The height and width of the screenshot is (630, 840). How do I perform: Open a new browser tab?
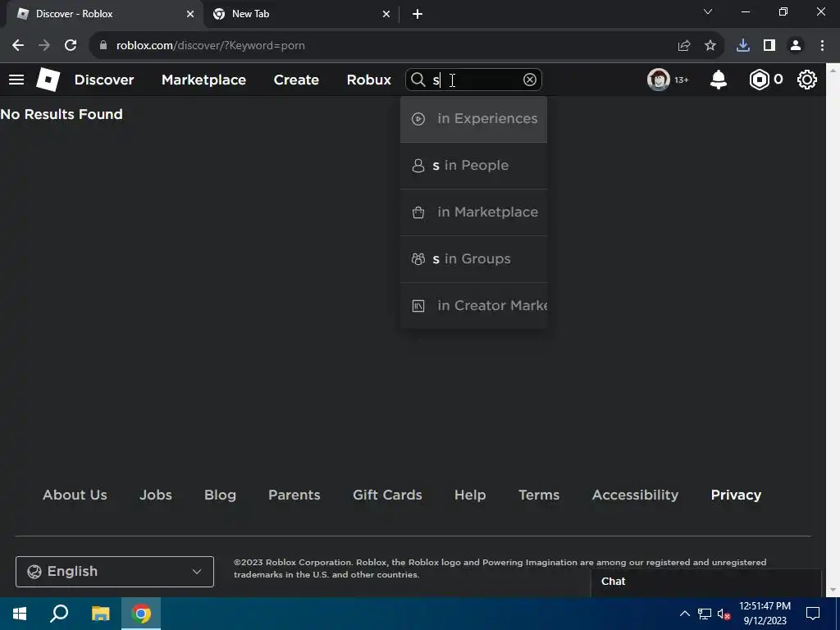[x=418, y=14]
